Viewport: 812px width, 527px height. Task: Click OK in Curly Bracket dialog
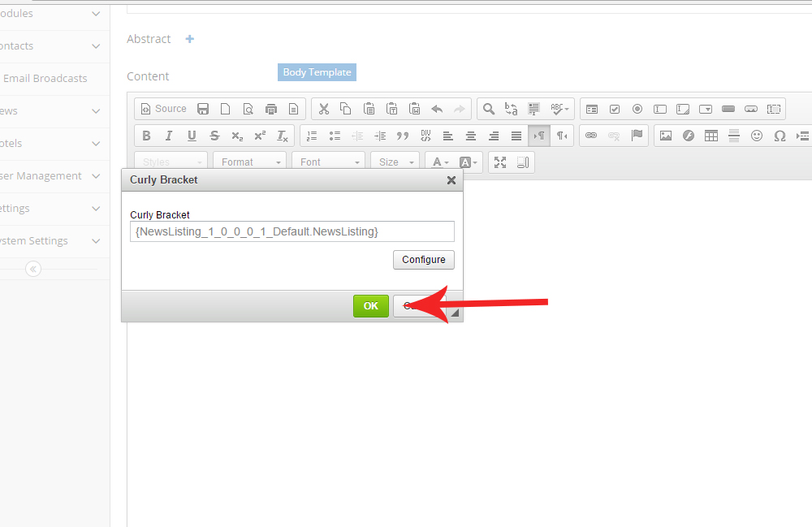tap(371, 306)
